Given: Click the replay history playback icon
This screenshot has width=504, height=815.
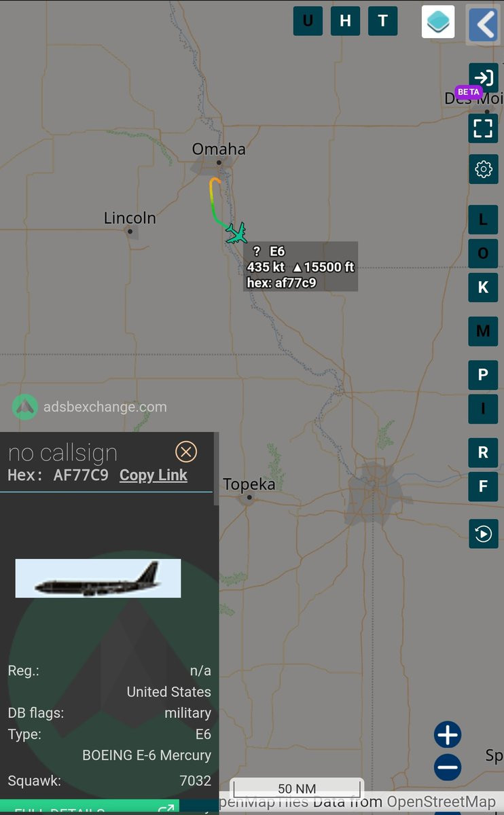Looking at the screenshot, I should tap(483, 534).
